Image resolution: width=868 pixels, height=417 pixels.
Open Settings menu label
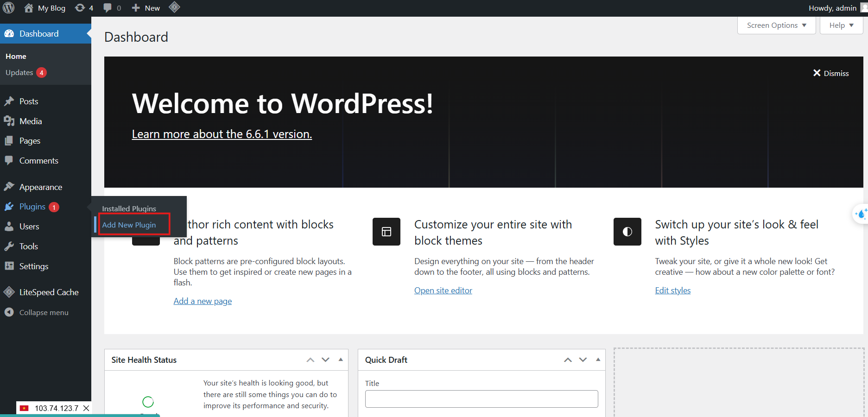[34, 266]
